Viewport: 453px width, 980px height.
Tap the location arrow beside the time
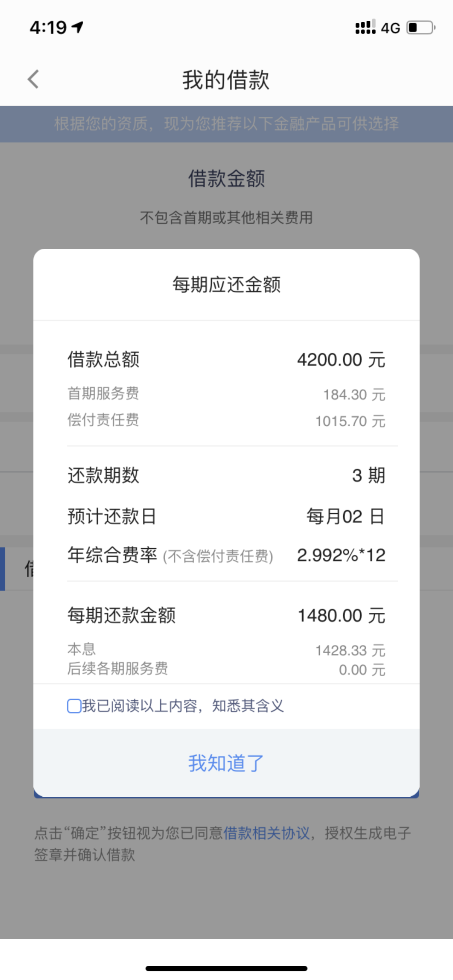(78, 27)
